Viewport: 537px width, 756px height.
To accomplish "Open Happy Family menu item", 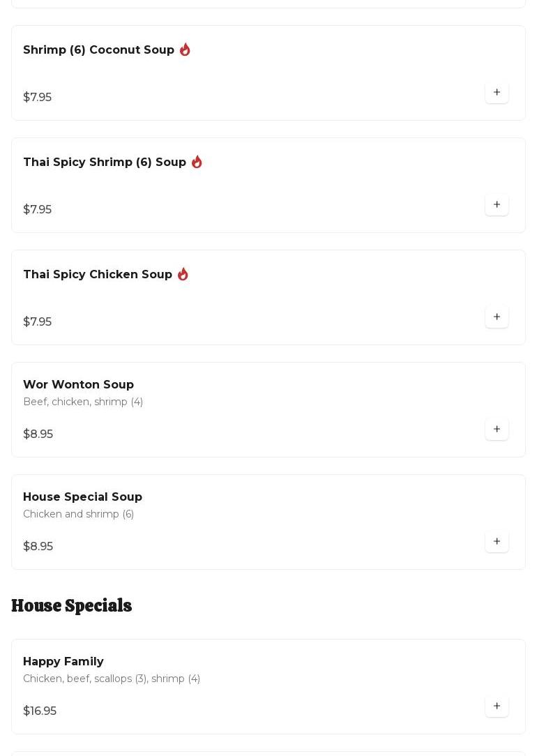I will [x=63, y=662].
